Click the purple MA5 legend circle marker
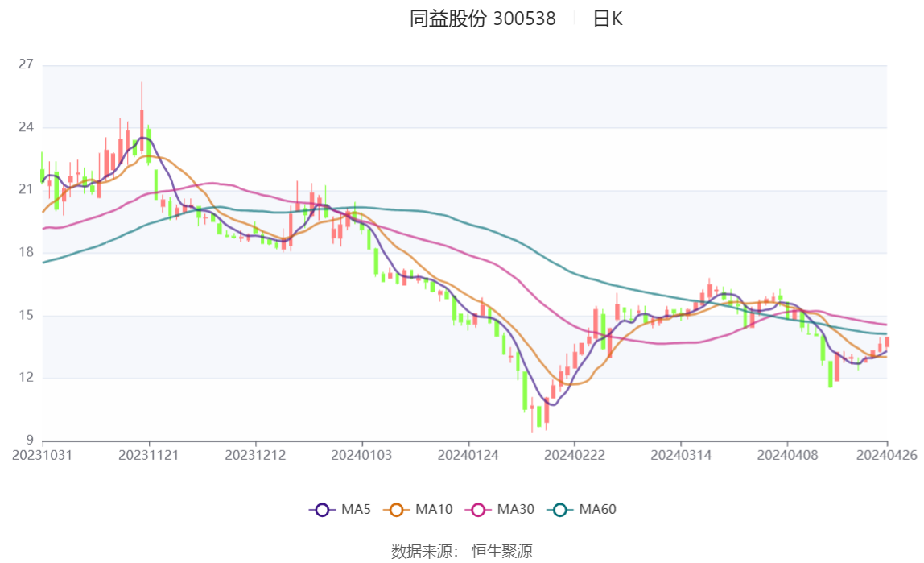 click(323, 510)
